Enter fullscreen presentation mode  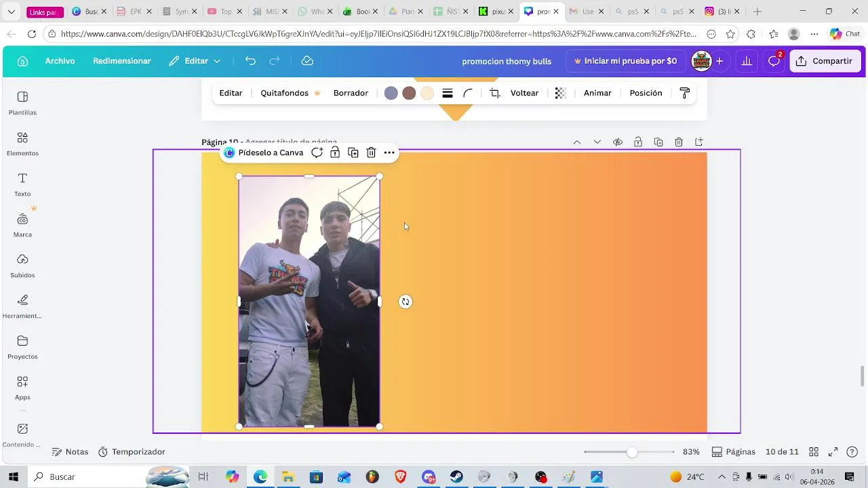click(833, 452)
